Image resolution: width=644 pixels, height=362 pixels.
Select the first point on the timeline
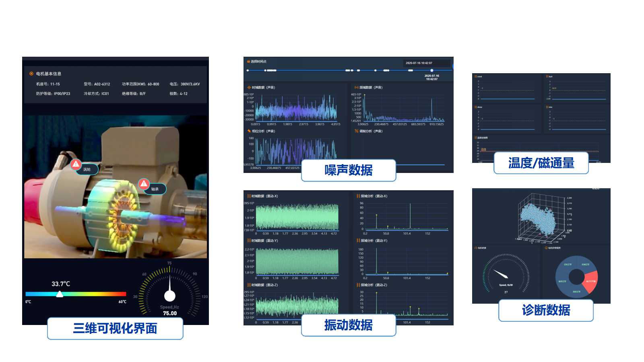[248, 70]
